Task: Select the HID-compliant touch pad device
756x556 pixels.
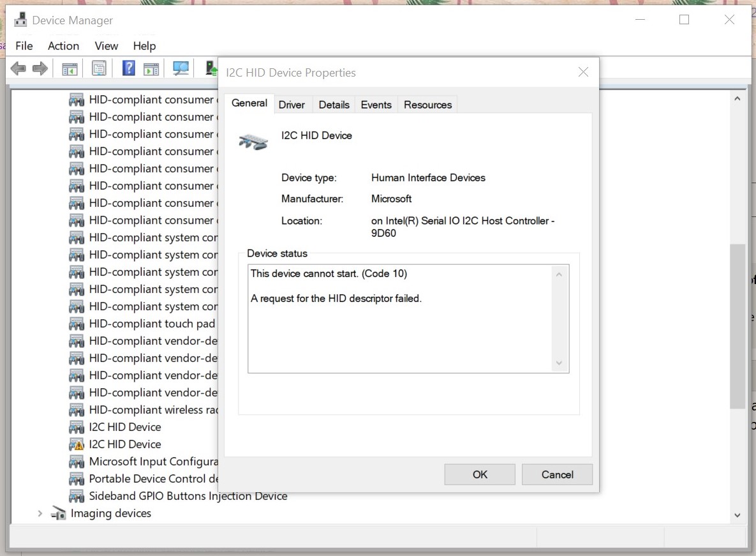Action: [152, 324]
